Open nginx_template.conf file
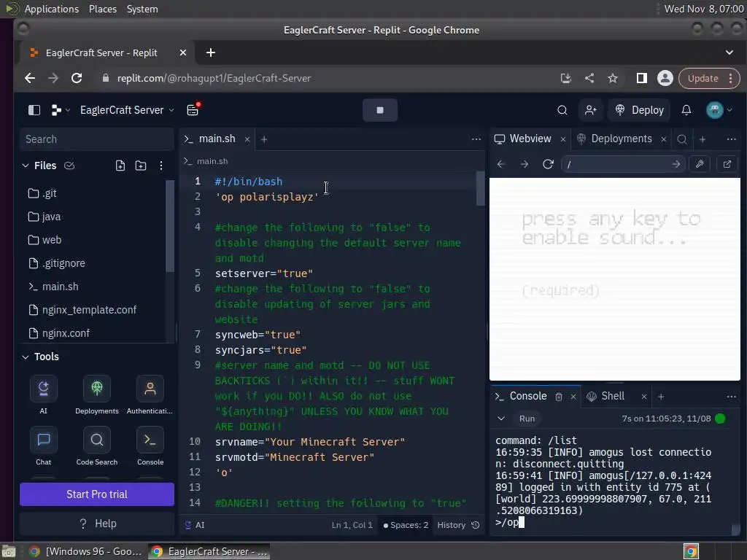747x560 pixels. pos(93,310)
